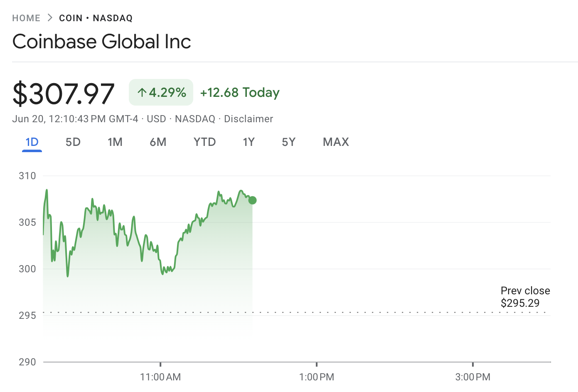Click the Prev close $295.29 label
This screenshot has height=392, width=578.
(x=525, y=297)
